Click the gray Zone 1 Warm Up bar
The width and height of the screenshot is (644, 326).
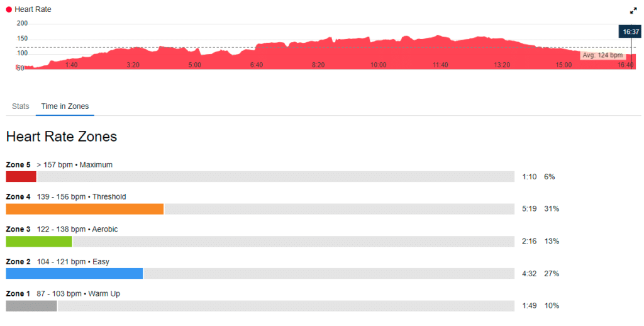coord(31,306)
